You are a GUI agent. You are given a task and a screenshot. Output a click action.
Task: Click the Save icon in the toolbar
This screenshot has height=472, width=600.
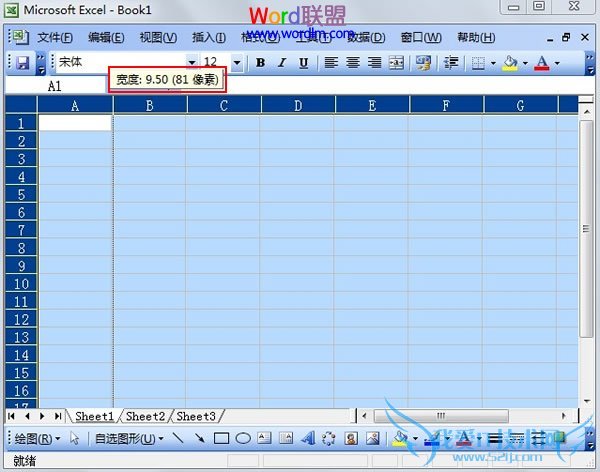point(23,62)
